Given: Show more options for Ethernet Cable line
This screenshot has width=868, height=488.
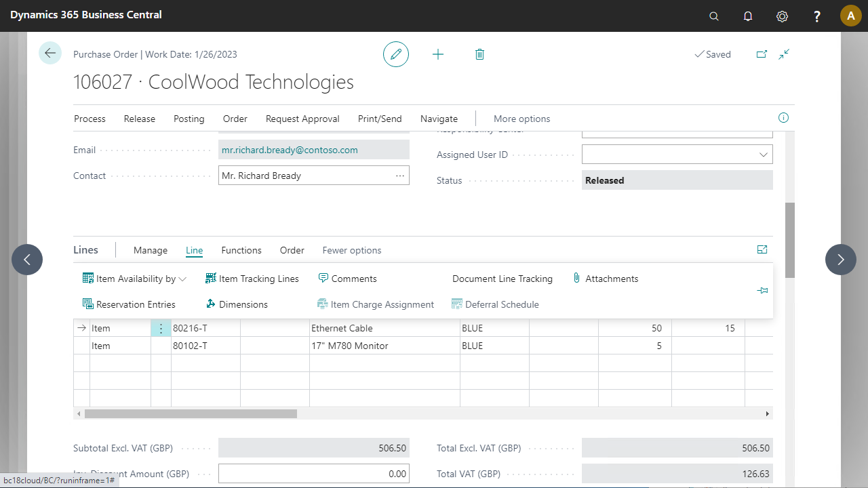Looking at the screenshot, I should tap(161, 328).
